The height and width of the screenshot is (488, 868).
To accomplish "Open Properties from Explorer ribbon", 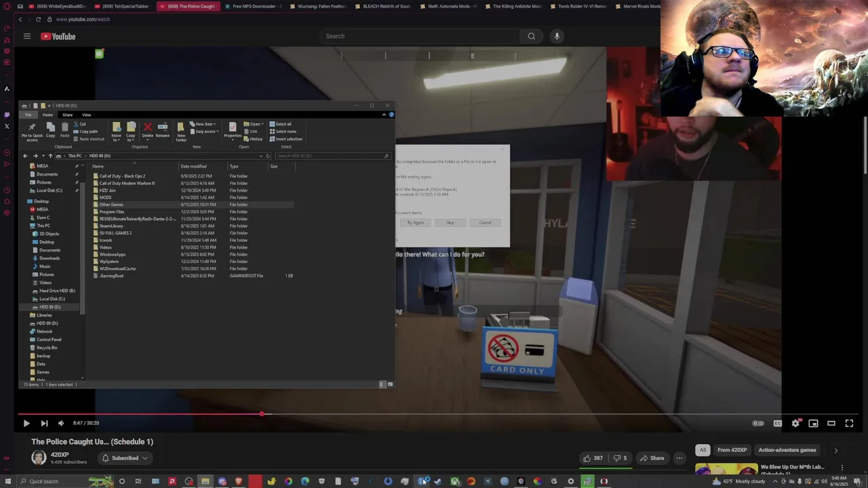I will 233,129.
